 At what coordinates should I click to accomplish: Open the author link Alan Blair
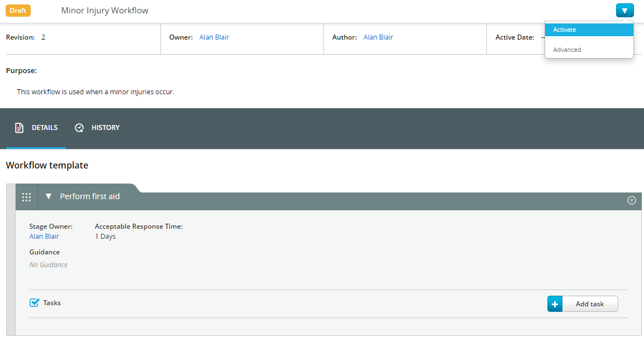coord(378,37)
